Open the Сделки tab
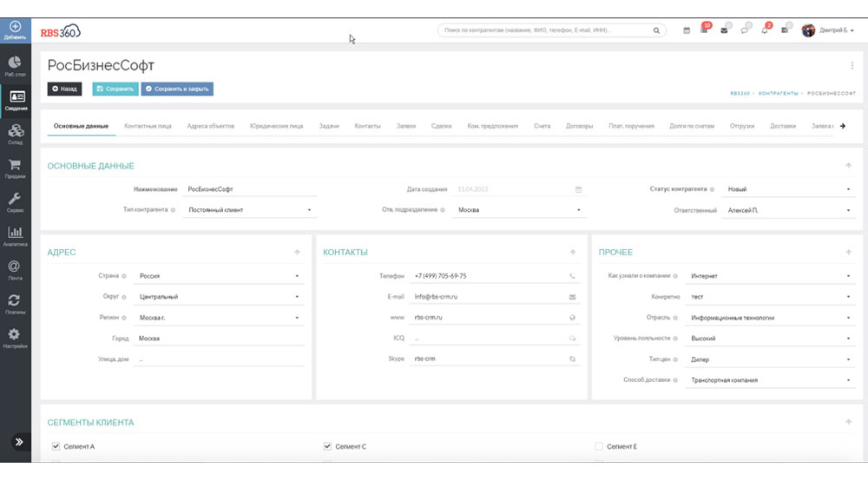 tap(441, 126)
